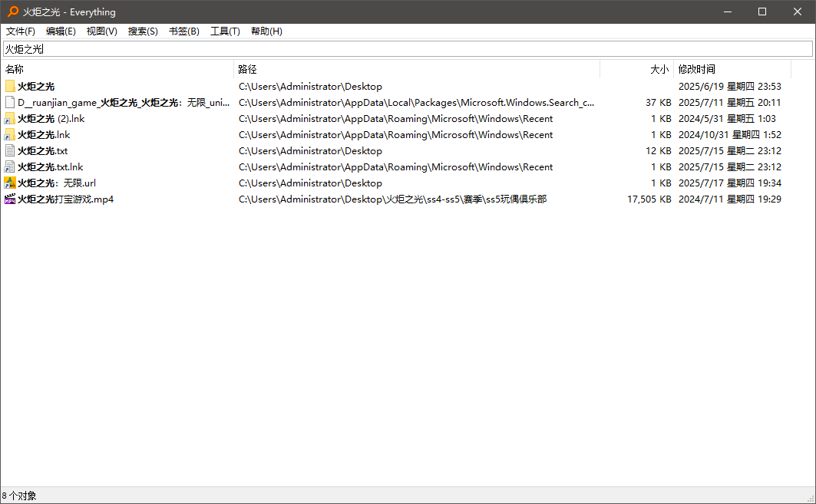Click the 火炬之光.txt text document icon

point(10,151)
